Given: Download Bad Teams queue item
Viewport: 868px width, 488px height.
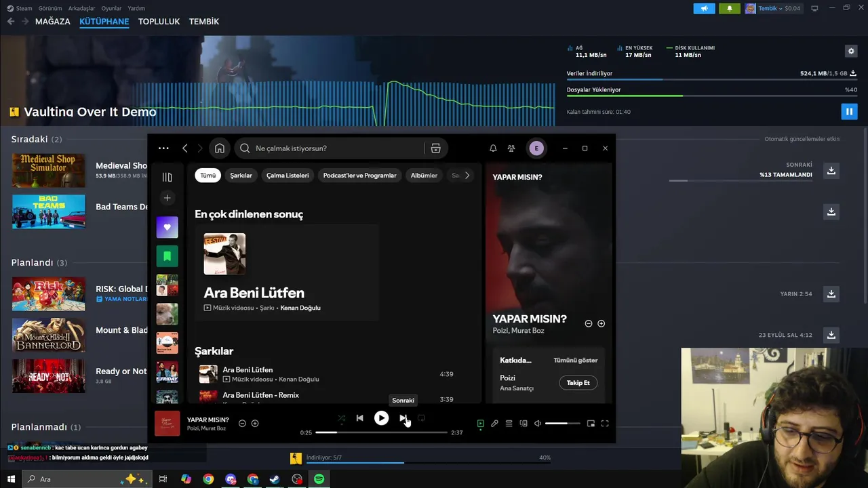Looking at the screenshot, I should pos(831,212).
